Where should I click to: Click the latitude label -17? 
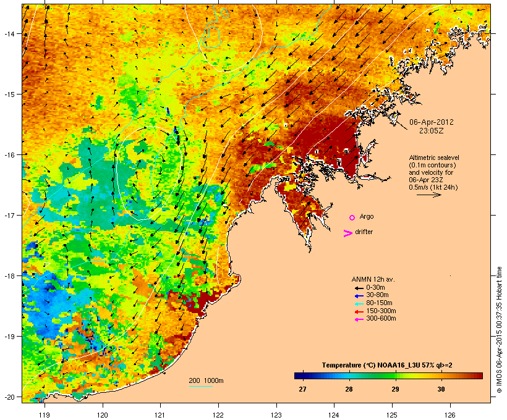(9, 215)
